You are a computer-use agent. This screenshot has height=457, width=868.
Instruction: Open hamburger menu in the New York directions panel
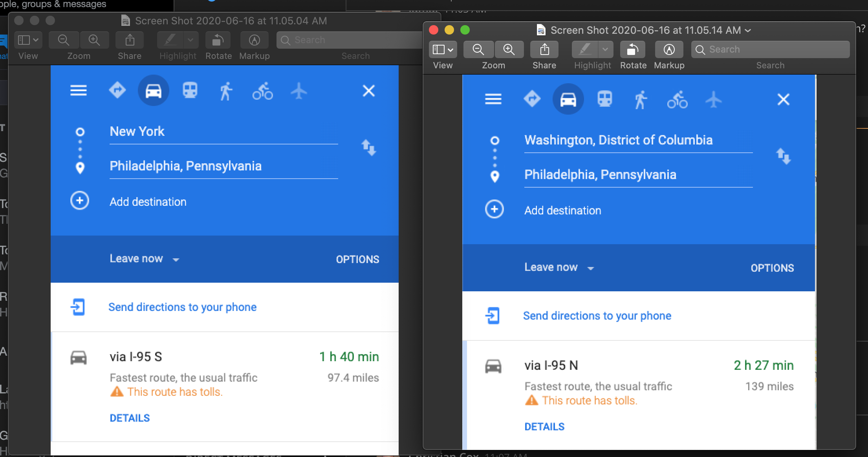click(x=79, y=91)
